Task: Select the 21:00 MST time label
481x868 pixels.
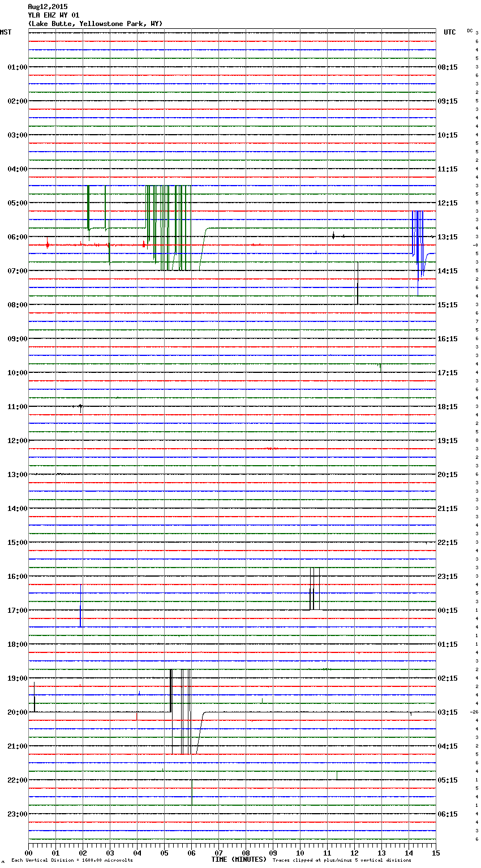Action: click(18, 746)
